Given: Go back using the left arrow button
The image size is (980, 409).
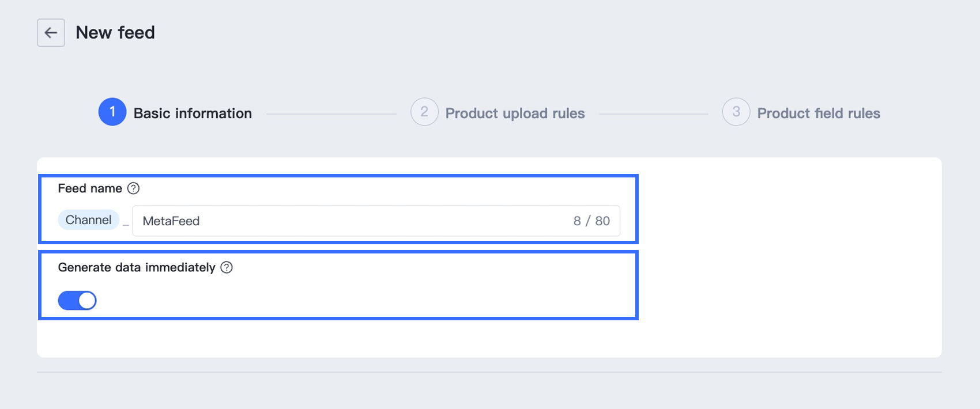Looking at the screenshot, I should click(51, 33).
